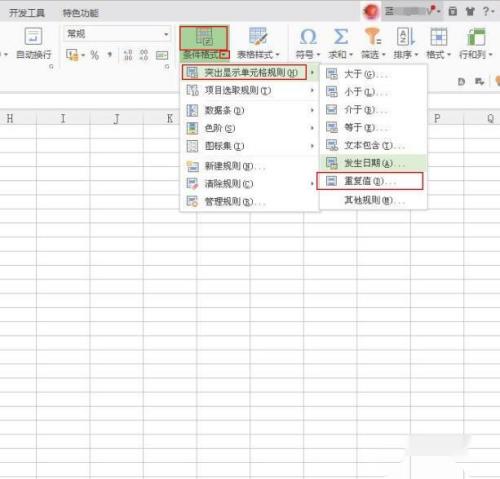
Task: Click the increase decimal places icon
Action: coord(128,55)
